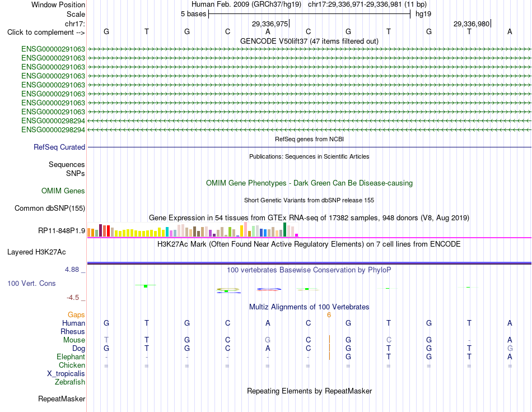Click the 4.88 PhyloP upper scale value
Image resolution: width=532 pixels, height=412 pixels.
coord(72,270)
